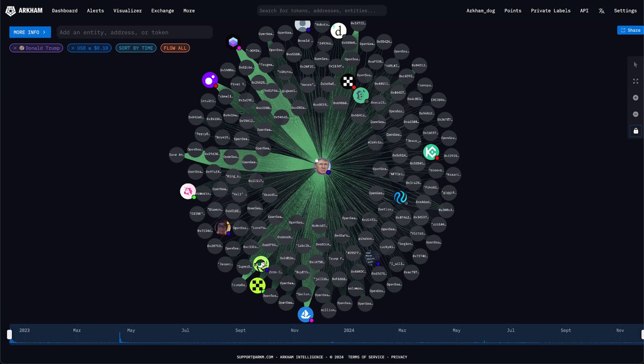Remove the USD ≥ $0.10 filter chip

73,48
